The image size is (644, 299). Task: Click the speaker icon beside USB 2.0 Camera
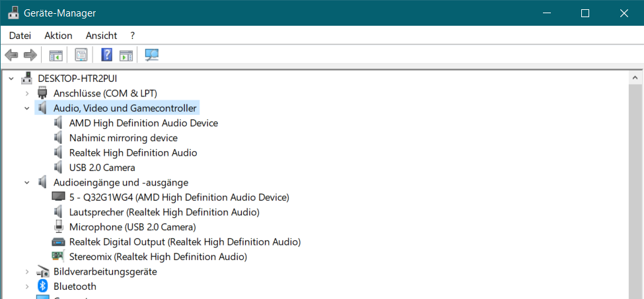pyautogui.click(x=58, y=168)
